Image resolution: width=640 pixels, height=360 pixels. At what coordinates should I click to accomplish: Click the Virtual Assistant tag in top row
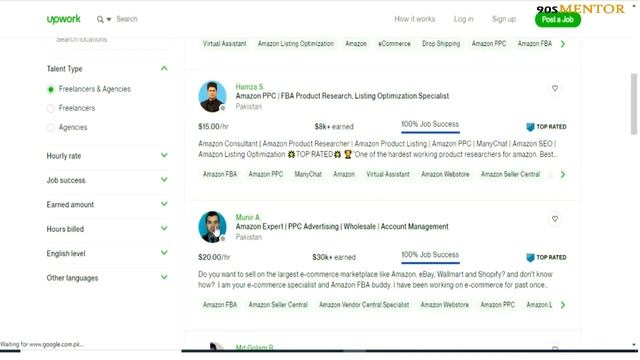tap(224, 44)
